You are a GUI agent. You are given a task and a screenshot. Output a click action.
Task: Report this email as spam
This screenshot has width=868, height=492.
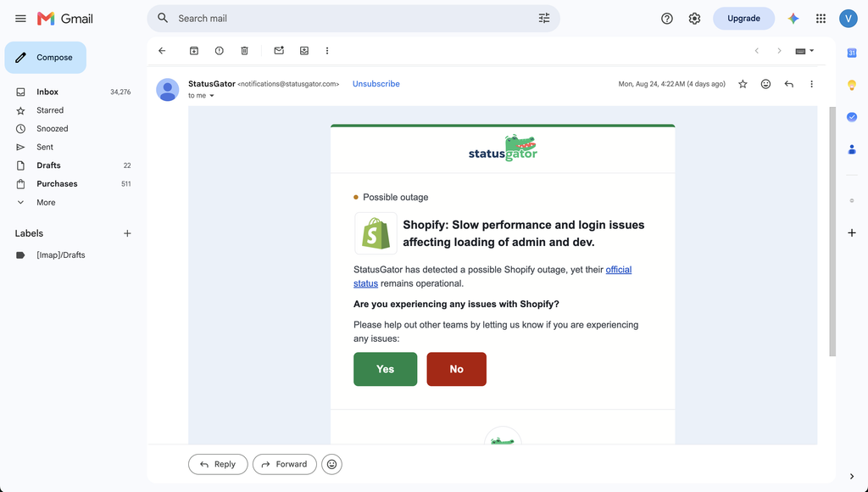pos(220,51)
